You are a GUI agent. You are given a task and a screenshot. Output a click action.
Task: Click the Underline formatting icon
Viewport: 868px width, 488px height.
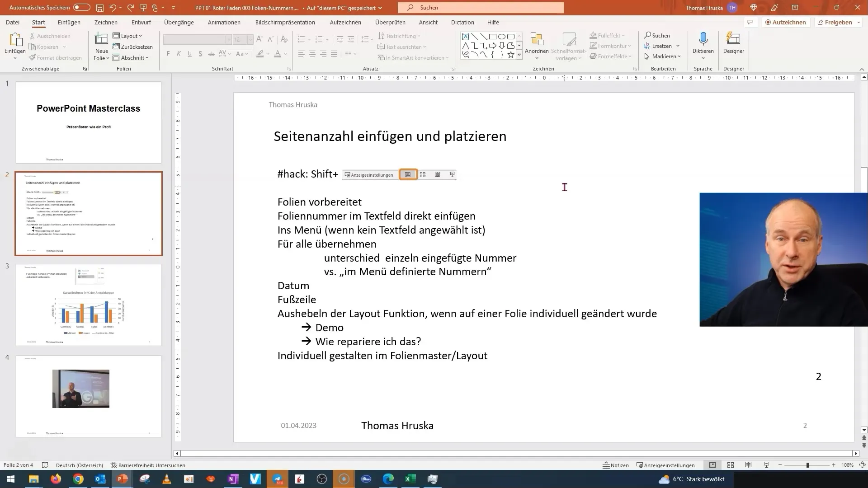(x=190, y=54)
